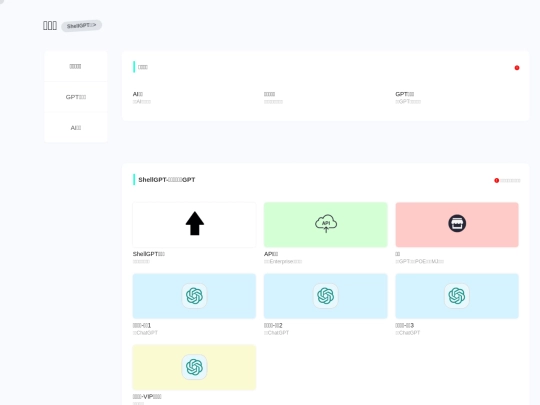540x405 pixels.
Task: Open the ChatGPT logo on the yellow VIP card
Action: point(194,367)
